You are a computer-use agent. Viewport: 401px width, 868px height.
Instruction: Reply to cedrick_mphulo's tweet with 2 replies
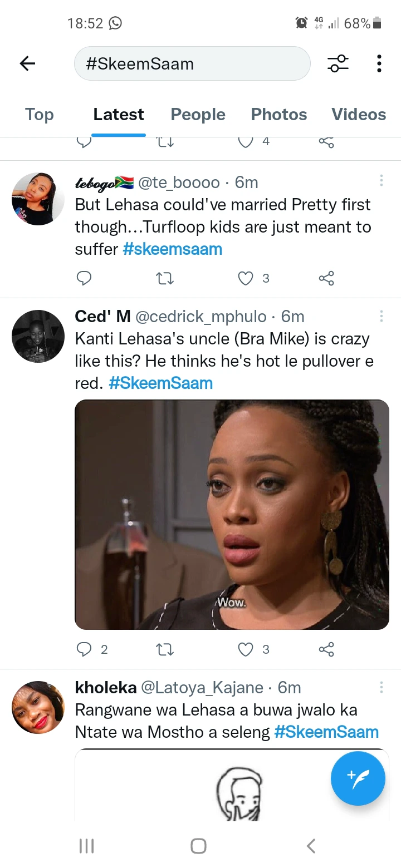84,649
